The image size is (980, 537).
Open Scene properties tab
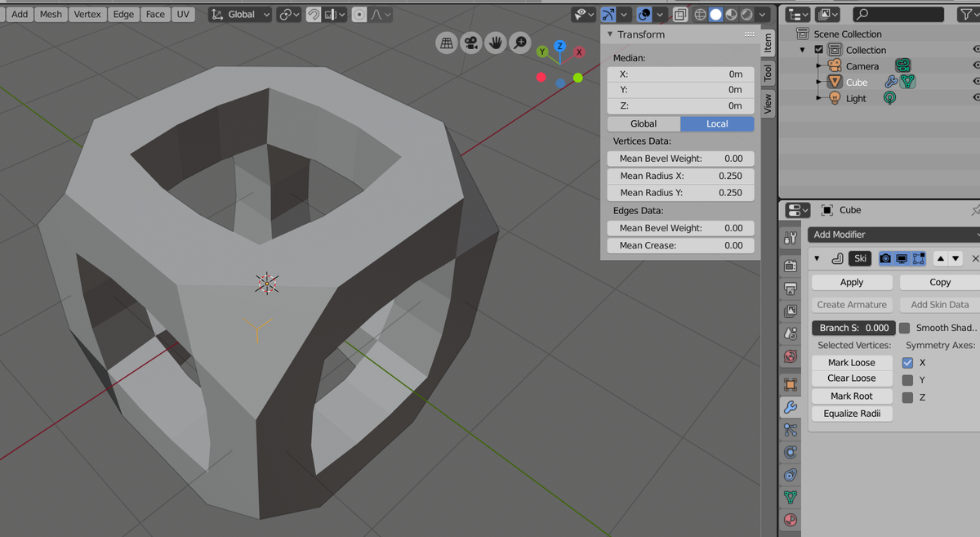tap(791, 333)
